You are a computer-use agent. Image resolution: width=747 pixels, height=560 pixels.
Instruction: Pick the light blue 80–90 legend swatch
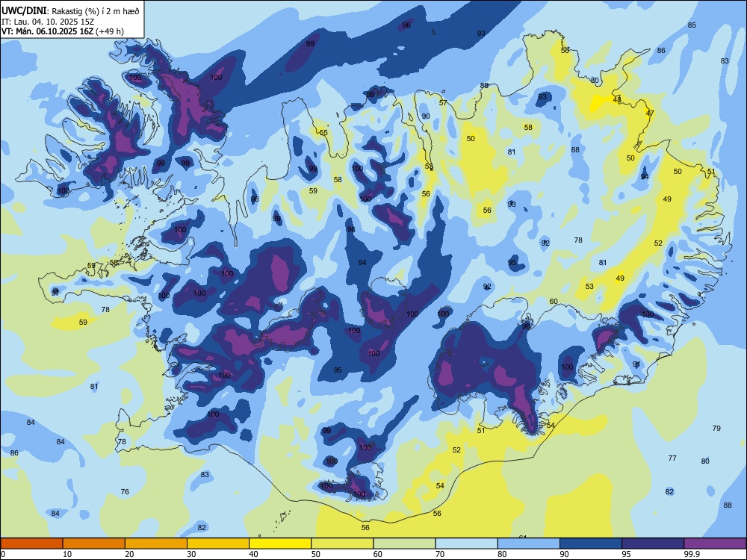tap(529, 544)
